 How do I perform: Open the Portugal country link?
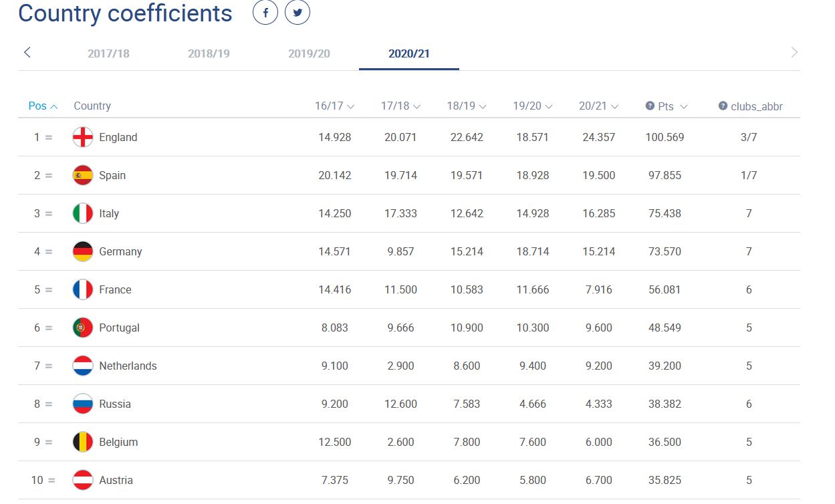(x=120, y=328)
